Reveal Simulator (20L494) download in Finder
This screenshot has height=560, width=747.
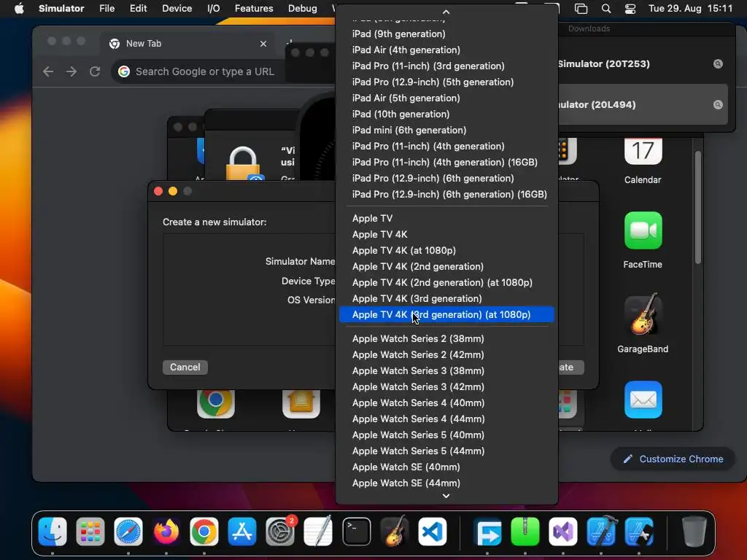pyautogui.click(x=718, y=105)
